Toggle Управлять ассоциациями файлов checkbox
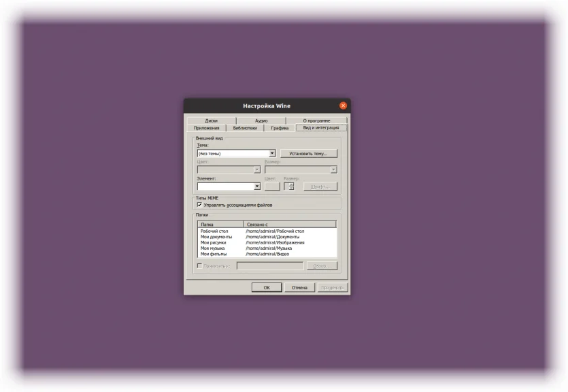This screenshot has height=392, width=568. [x=199, y=205]
